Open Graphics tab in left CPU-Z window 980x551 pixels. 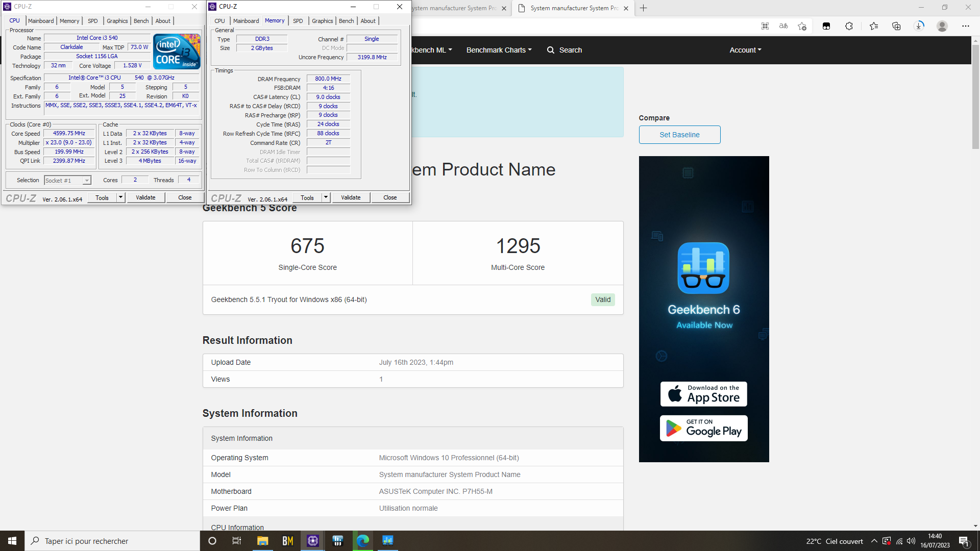coord(117,21)
